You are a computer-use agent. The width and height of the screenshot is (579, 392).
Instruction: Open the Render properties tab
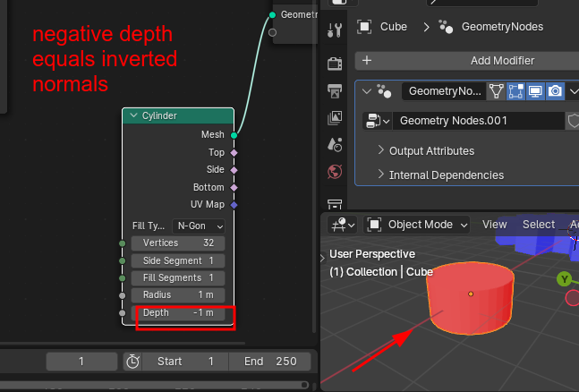[336, 63]
